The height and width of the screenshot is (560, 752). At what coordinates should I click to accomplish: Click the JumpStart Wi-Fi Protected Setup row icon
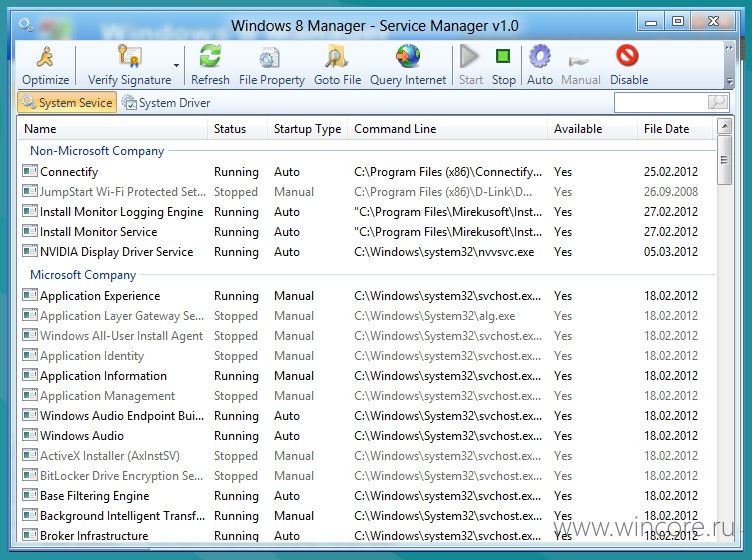click(x=30, y=191)
